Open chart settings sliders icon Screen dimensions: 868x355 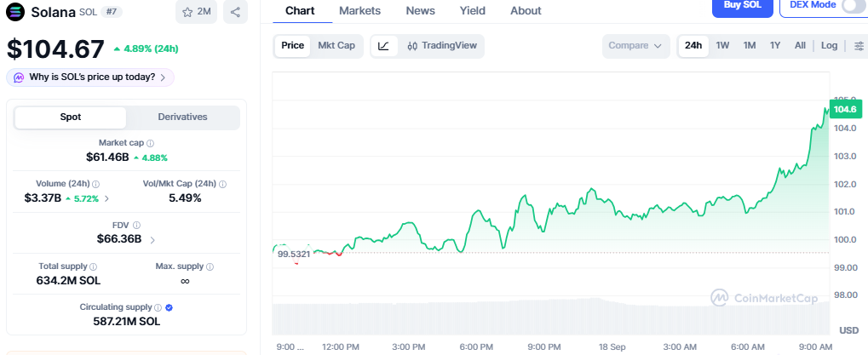pyautogui.click(x=859, y=46)
